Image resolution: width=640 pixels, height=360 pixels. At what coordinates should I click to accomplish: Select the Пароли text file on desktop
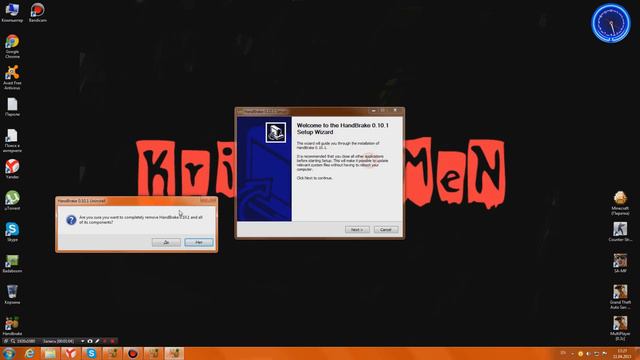(12, 107)
